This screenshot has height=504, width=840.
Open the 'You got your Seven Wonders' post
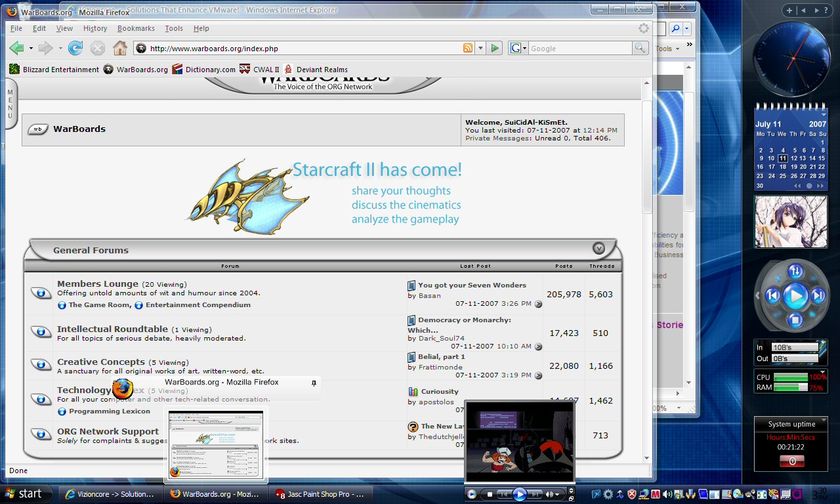tap(472, 285)
